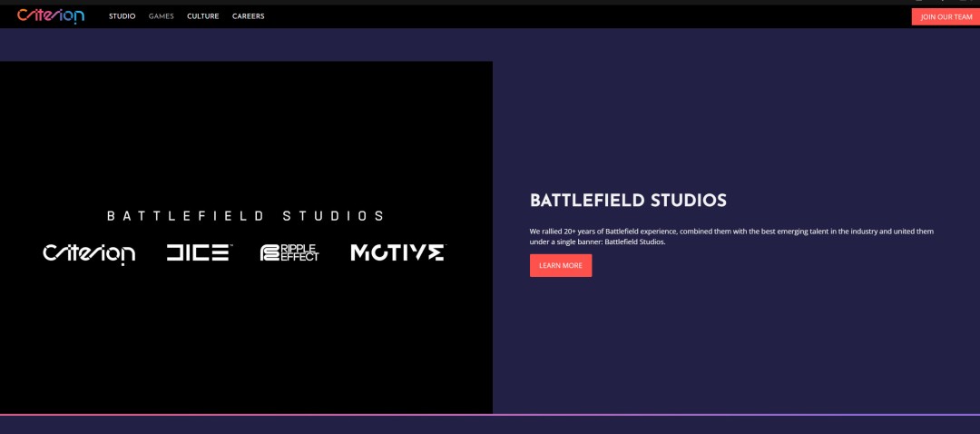This screenshot has width=980, height=434.
Task: Click the DICE studio logo
Action: pos(200,252)
